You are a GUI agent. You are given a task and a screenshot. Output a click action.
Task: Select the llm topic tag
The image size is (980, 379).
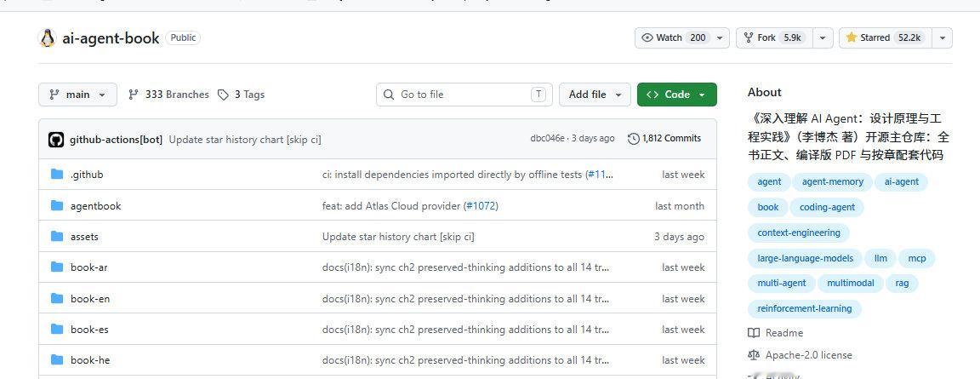coord(880,258)
